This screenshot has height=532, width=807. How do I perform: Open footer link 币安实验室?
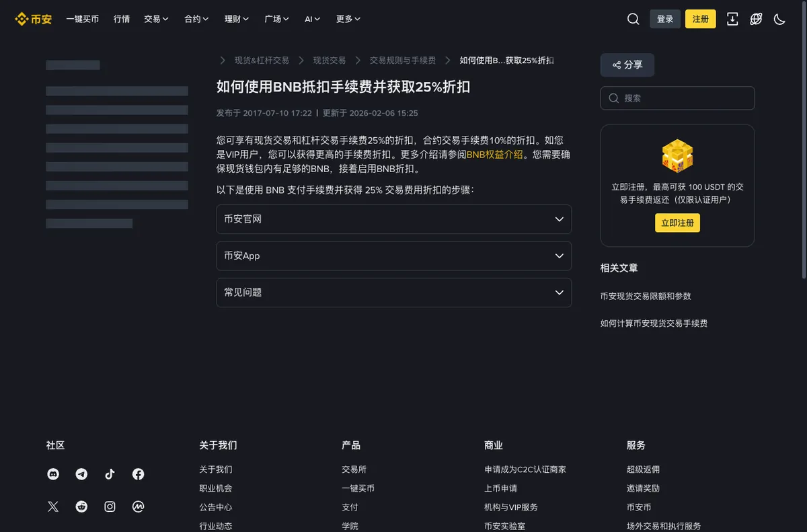pos(505,526)
